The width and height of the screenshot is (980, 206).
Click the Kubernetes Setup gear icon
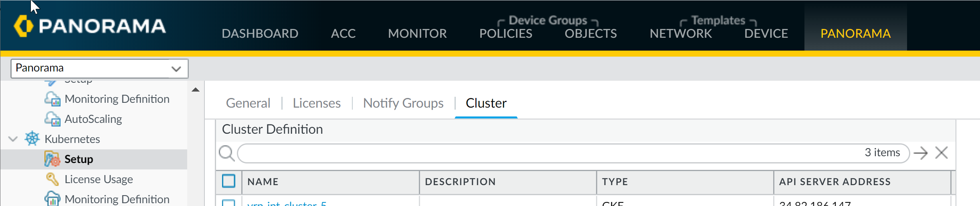point(52,159)
